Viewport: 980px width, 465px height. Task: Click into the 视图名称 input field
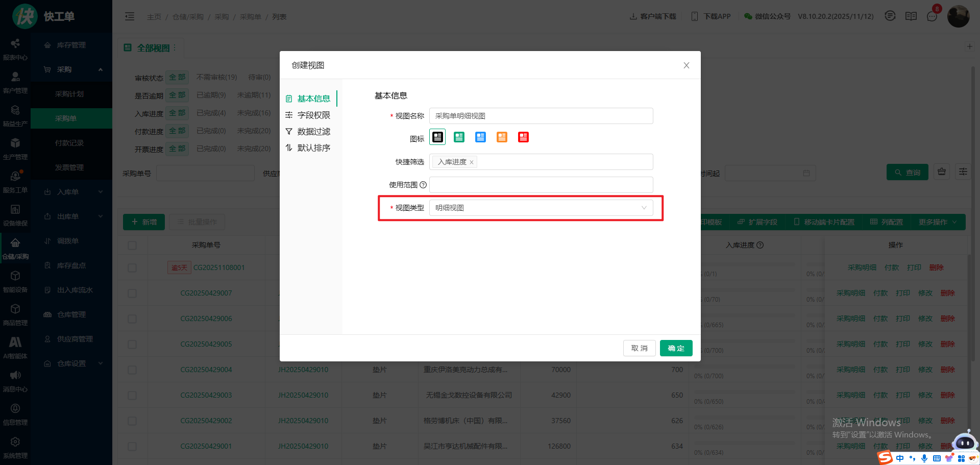(541, 116)
